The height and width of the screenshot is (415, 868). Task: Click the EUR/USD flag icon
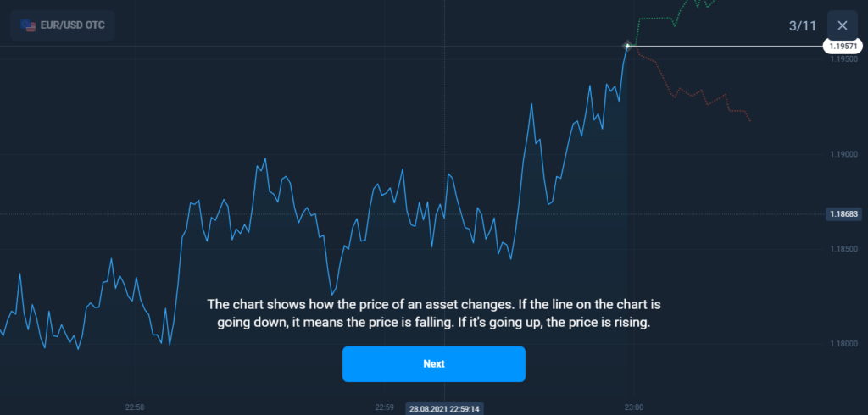(31, 25)
